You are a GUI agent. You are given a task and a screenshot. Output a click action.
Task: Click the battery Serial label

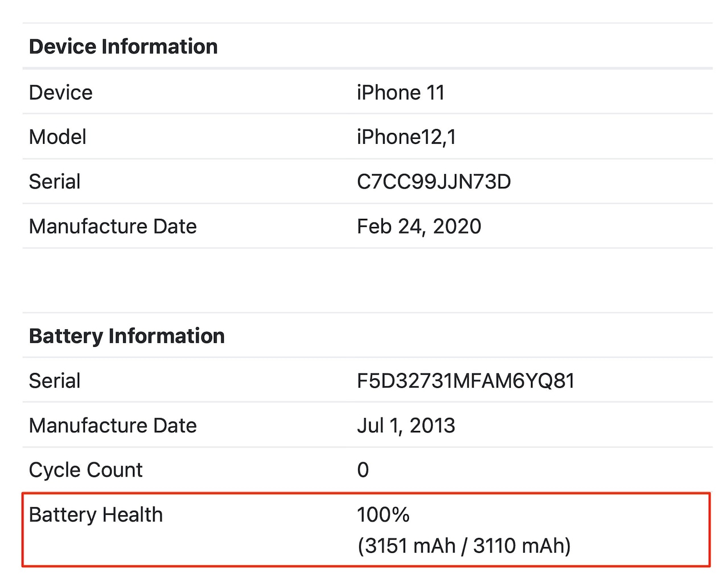[x=55, y=380]
